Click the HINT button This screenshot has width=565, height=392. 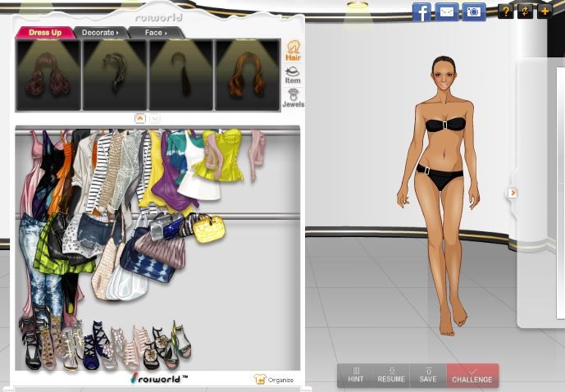(356, 376)
